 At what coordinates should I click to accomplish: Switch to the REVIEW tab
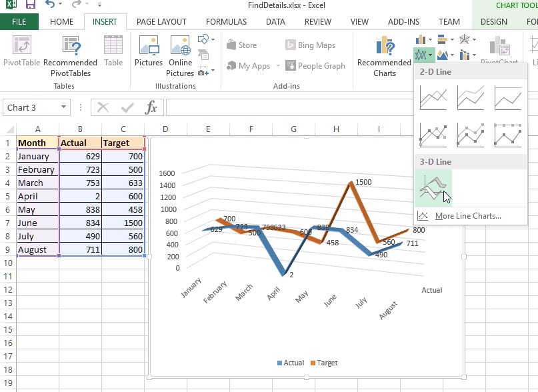click(318, 21)
